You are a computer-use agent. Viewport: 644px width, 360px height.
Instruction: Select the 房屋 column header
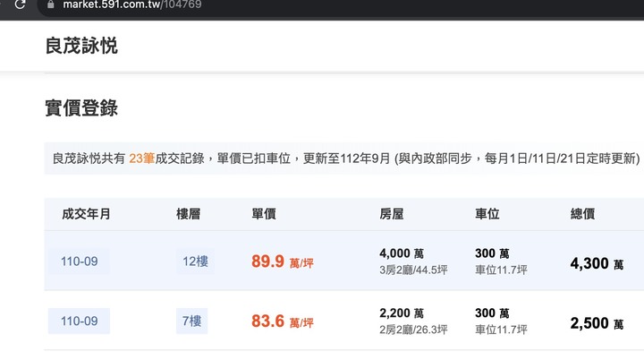pyautogui.click(x=392, y=214)
